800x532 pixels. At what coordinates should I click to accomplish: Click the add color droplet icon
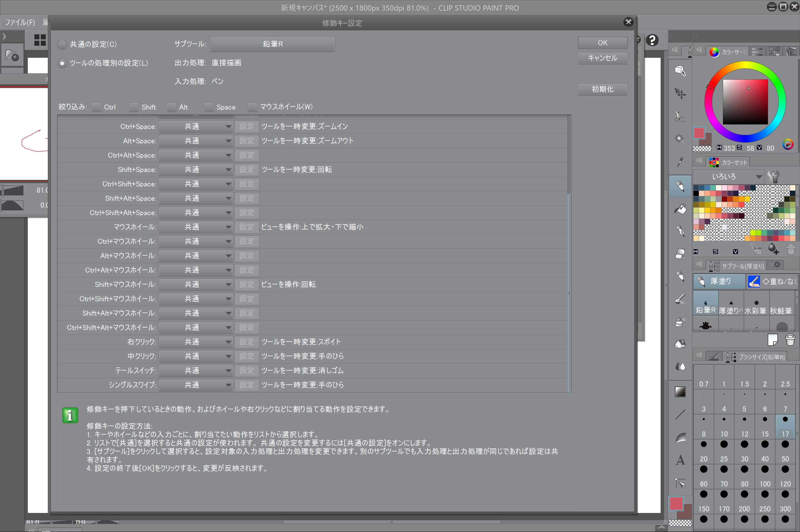coord(773,249)
